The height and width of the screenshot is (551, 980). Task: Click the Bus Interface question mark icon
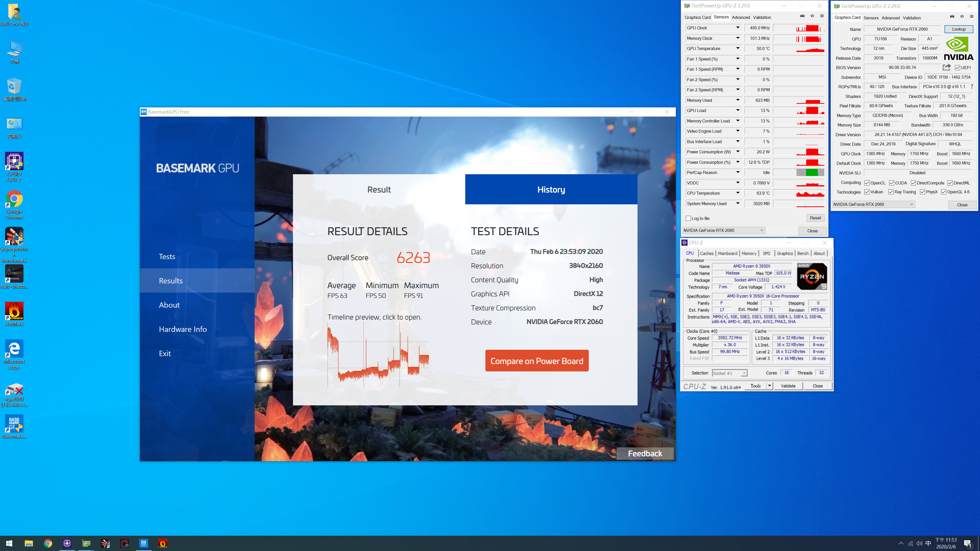click(x=972, y=87)
